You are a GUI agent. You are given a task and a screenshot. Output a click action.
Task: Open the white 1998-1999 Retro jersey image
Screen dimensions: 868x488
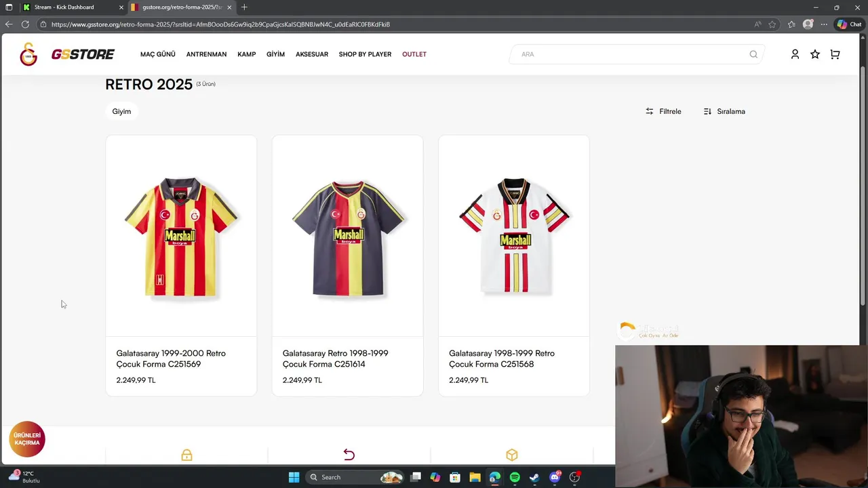(514, 236)
